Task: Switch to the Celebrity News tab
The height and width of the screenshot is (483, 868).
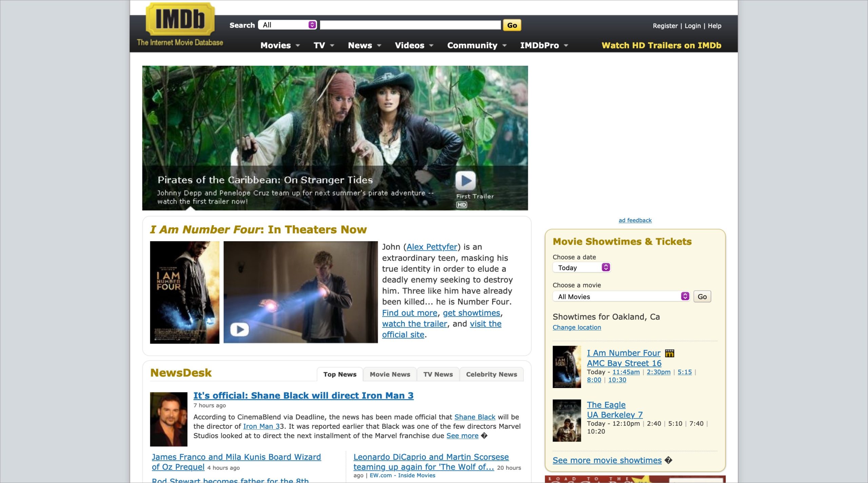Action: (491, 374)
